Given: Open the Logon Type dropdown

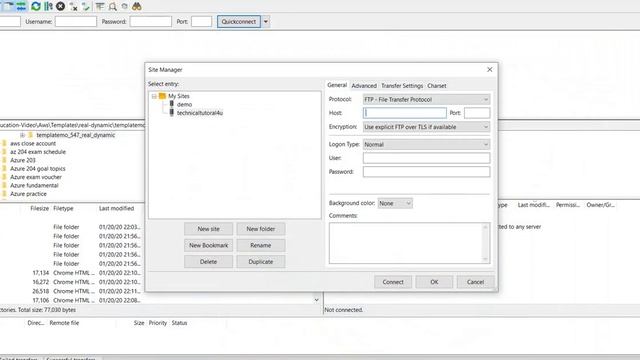Looking at the screenshot, I should [427, 144].
